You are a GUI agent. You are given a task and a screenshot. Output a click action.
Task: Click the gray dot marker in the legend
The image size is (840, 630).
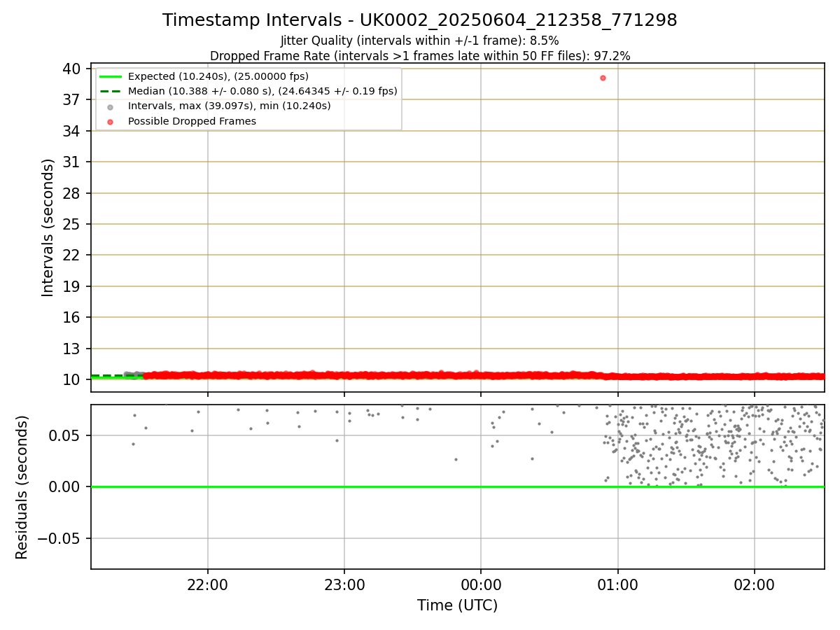(111, 106)
